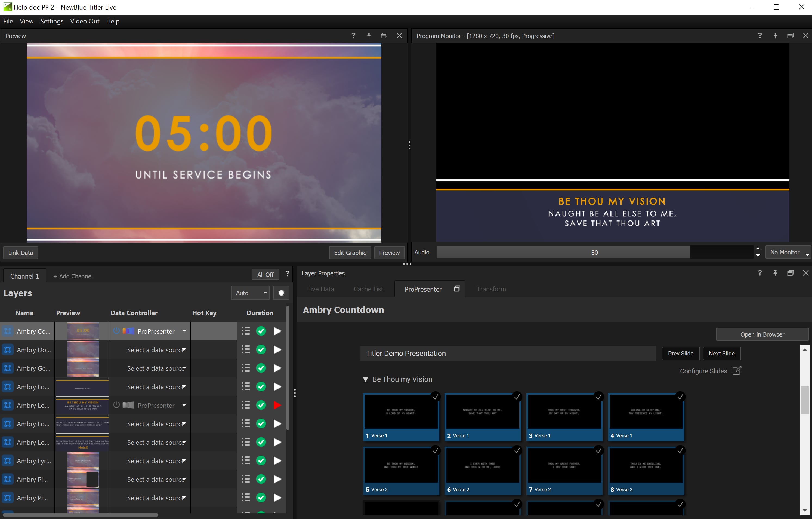Screen dimensions: 812x519
Task: Click green check status of Ambry Lyr... layer
Action: click(261, 460)
